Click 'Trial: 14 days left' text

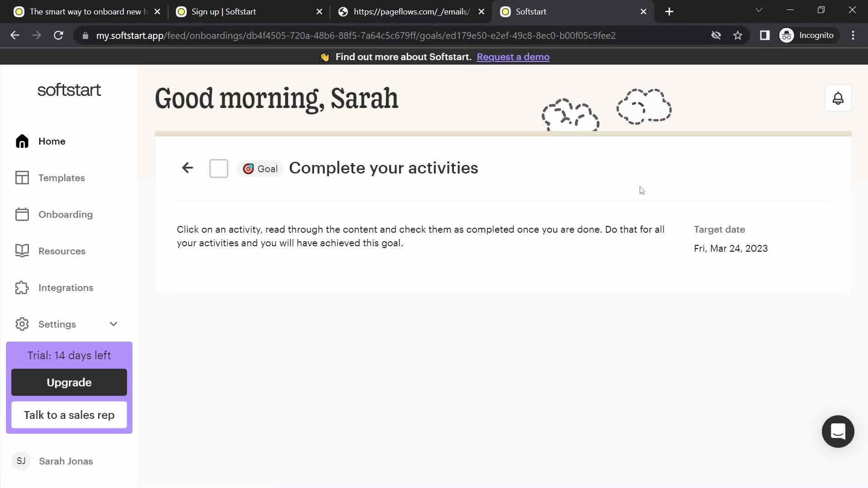(x=69, y=356)
